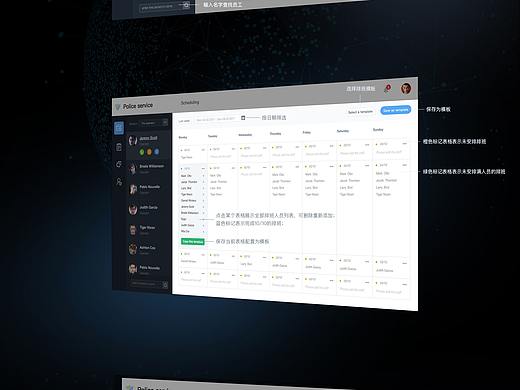Click the Save as template blue button

pos(395,110)
